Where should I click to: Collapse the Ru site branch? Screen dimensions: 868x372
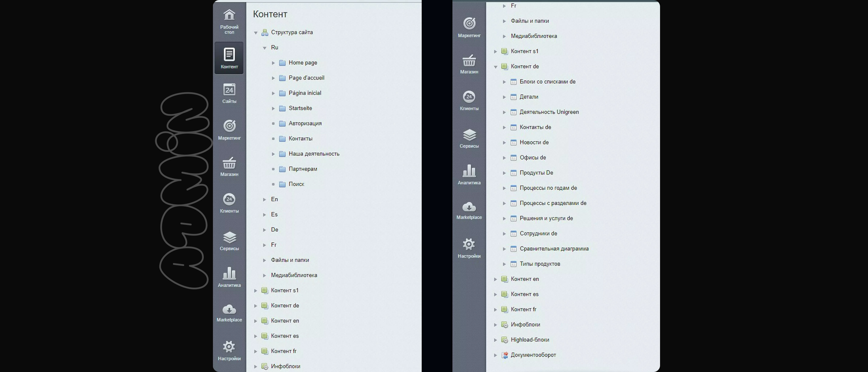[265, 48]
